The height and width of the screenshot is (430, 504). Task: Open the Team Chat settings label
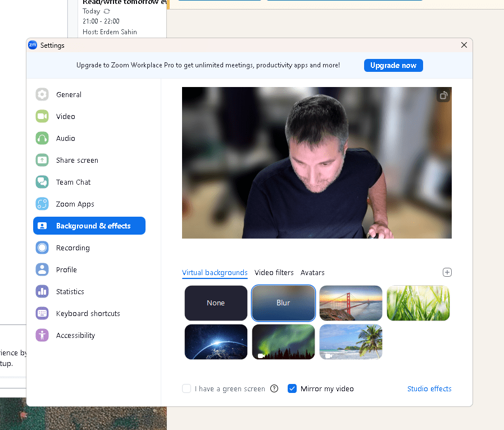tap(73, 182)
